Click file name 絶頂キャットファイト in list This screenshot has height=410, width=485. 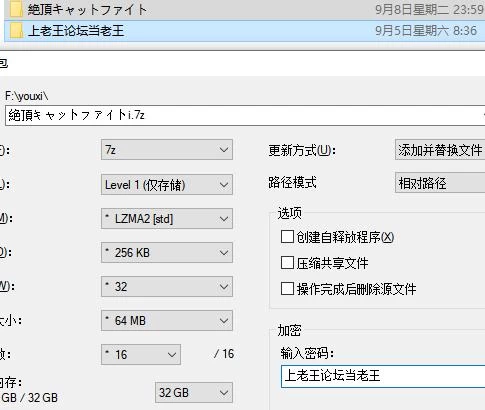pyautogui.click(x=87, y=9)
